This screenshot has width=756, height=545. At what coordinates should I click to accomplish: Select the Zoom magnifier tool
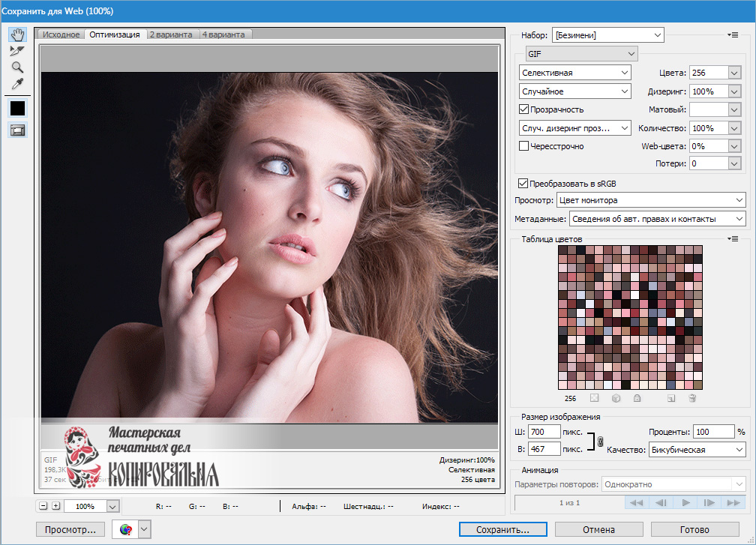pos(17,67)
